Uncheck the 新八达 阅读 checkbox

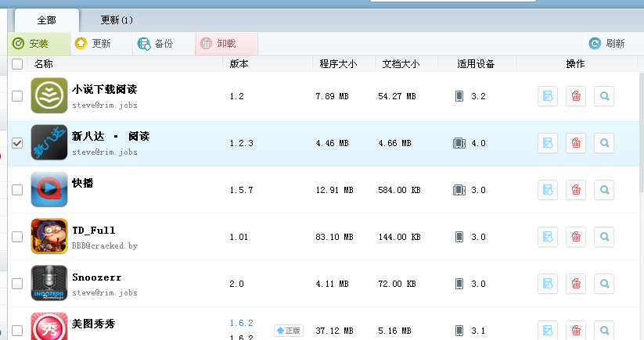click(x=17, y=143)
